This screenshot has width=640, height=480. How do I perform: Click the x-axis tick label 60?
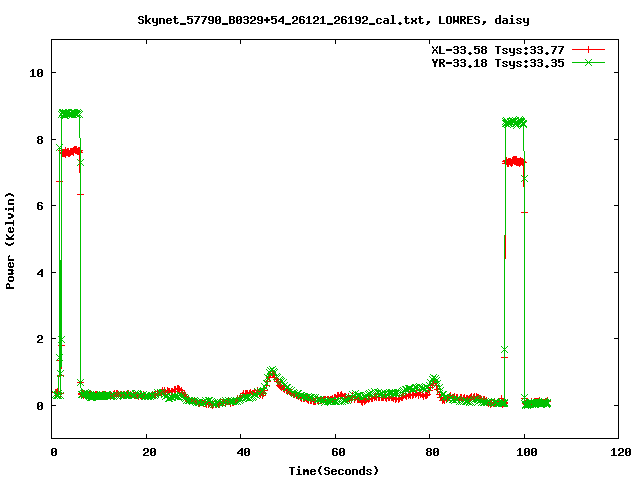tap(338, 452)
